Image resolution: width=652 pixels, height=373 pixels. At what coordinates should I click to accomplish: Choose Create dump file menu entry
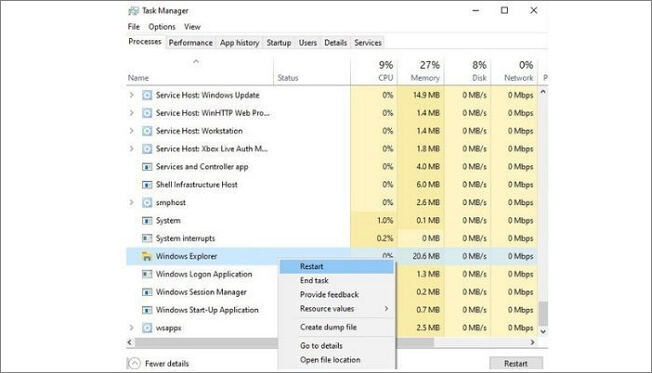[336, 327]
